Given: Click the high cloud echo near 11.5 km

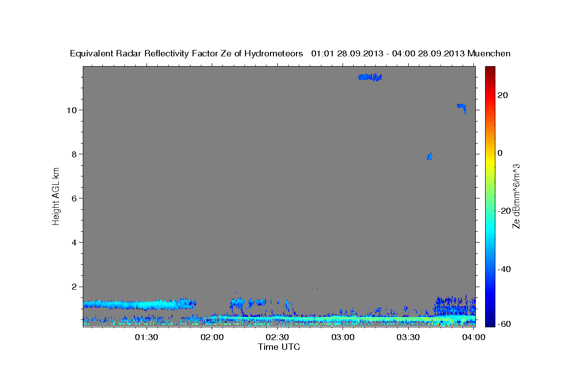Looking at the screenshot, I should (370, 77).
